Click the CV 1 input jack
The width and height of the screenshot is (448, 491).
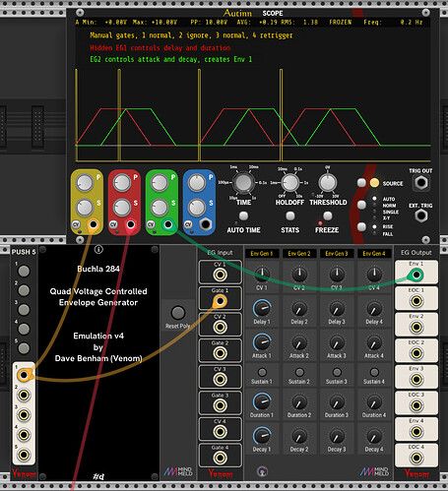[220, 275]
